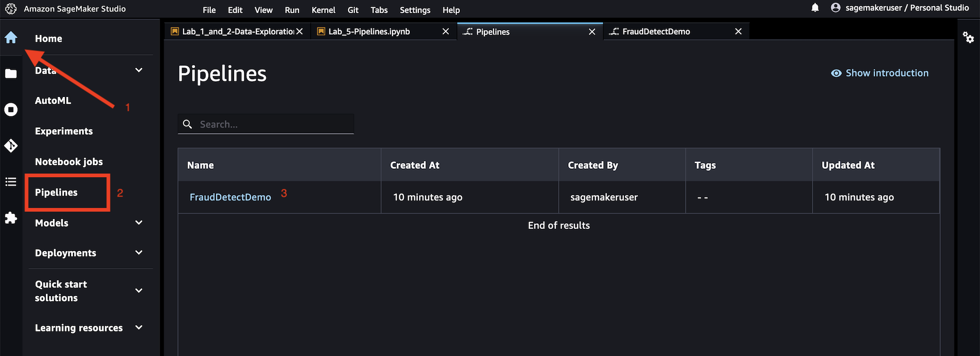The height and width of the screenshot is (356, 980).
Task: Click the notifications bell icon
Action: point(815,8)
